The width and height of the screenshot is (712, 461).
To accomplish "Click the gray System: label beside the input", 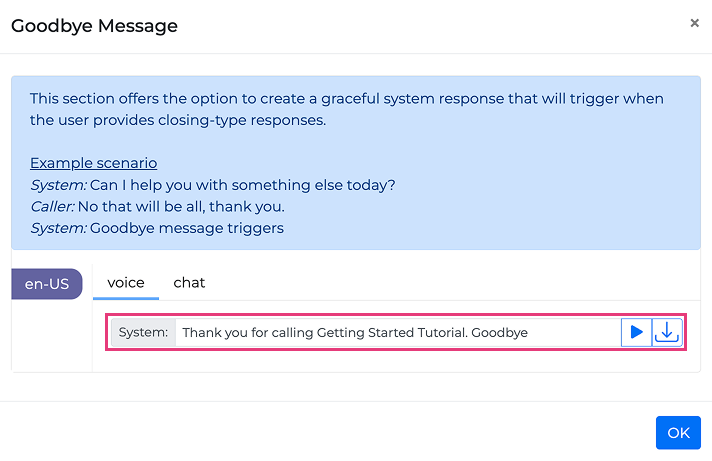I will 143,332.
